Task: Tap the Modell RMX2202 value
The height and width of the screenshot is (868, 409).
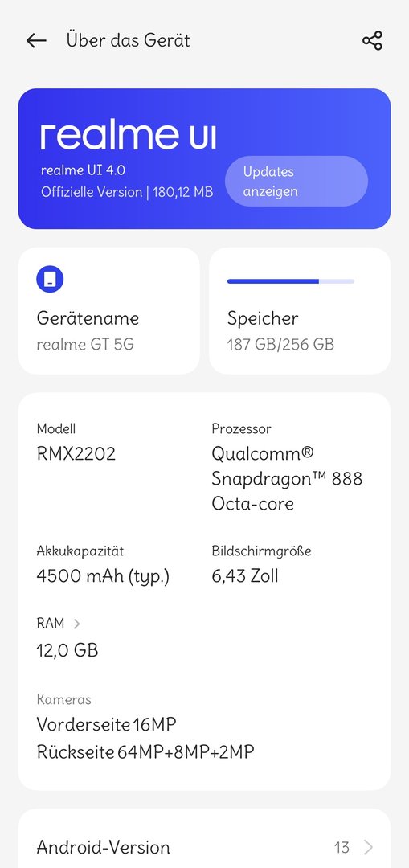Action: (x=76, y=453)
